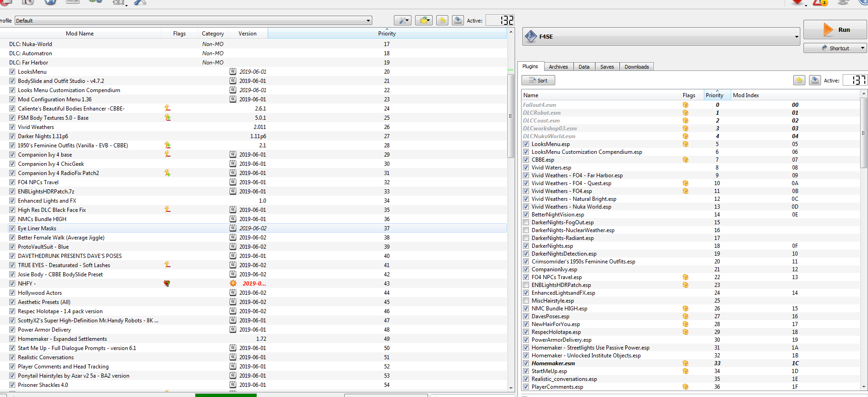Click the flag icon for Vivid Weathers - FO4 - Quest.esp
Screen dimensions: 868x397
pos(686,183)
